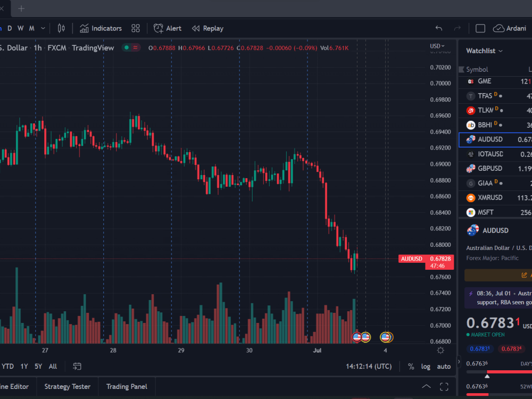
Task: Click the 52-week range bar
Action: click(x=499, y=394)
